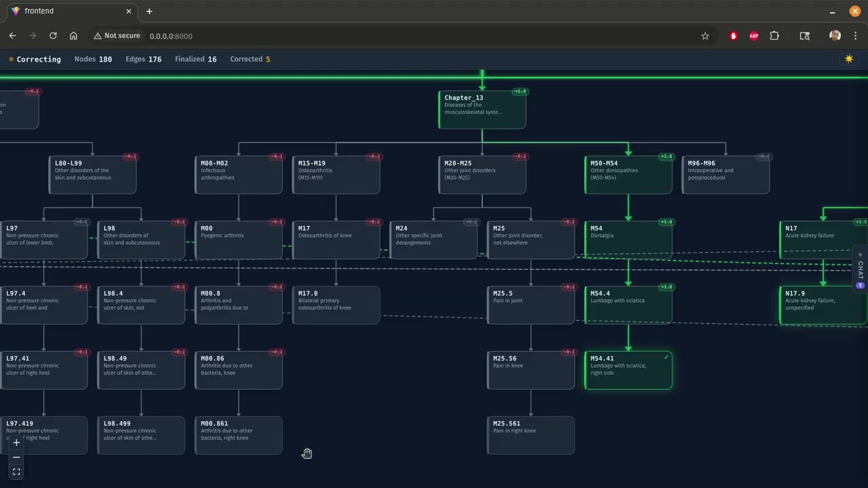This screenshot has width=868, height=488.
Task: Select the M54.4 Lumbago with sciatica node
Action: click(629, 305)
